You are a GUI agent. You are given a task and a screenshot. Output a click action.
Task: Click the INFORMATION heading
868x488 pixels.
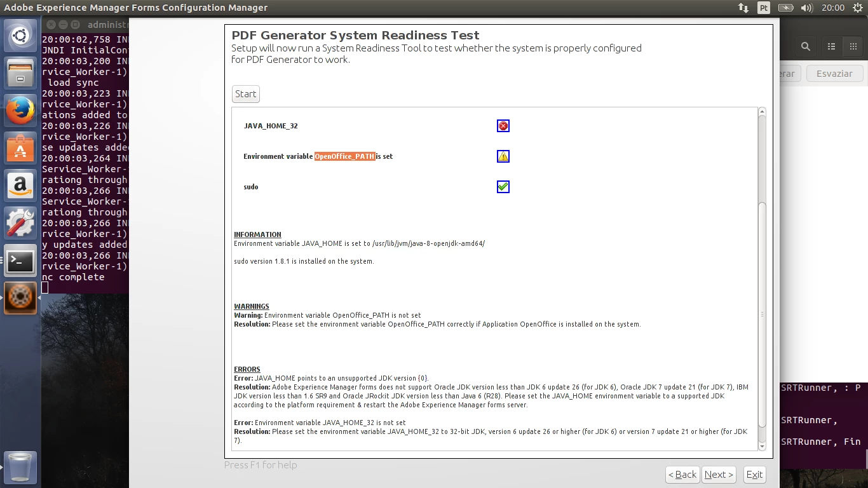[257, 234]
